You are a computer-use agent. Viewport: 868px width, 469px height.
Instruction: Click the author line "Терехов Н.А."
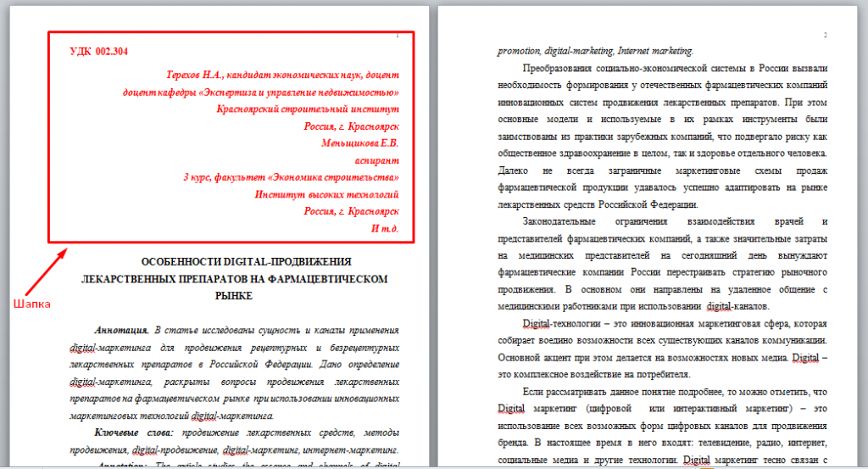[278, 75]
